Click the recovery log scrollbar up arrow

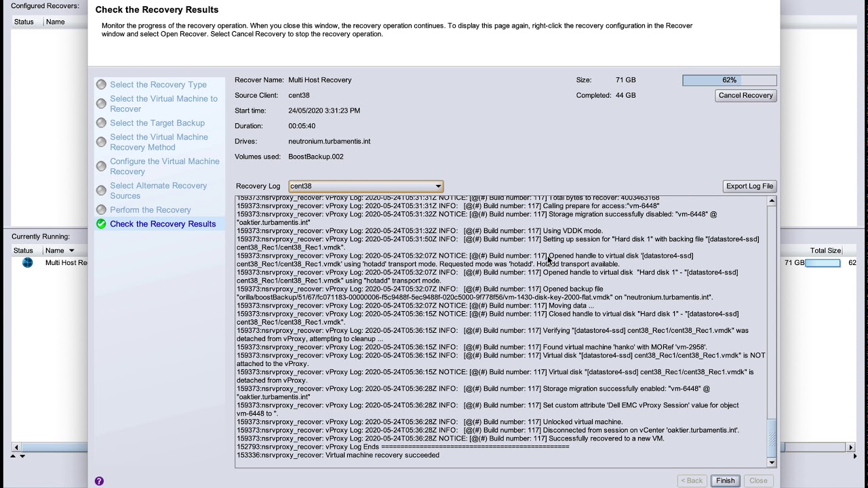(x=771, y=201)
